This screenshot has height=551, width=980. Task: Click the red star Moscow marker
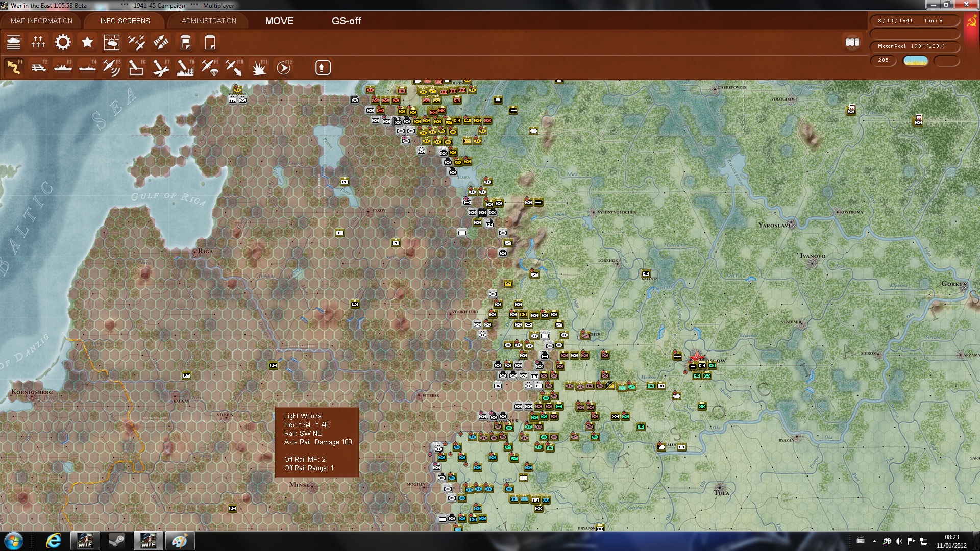point(696,356)
